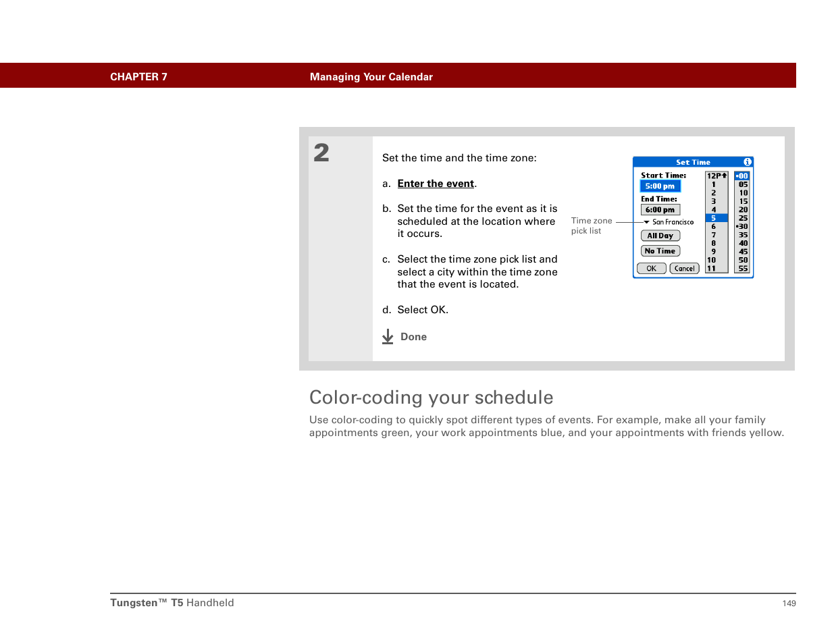Image resolution: width=834 pixels, height=644 pixels.
Task: Tap the No Time button
Action: (x=660, y=251)
